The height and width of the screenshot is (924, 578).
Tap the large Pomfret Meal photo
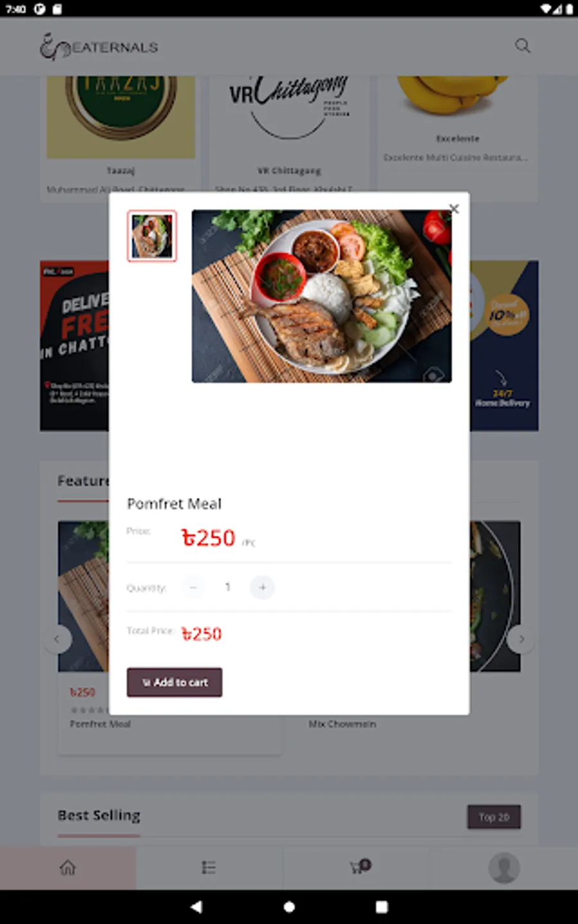(x=322, y=296)
